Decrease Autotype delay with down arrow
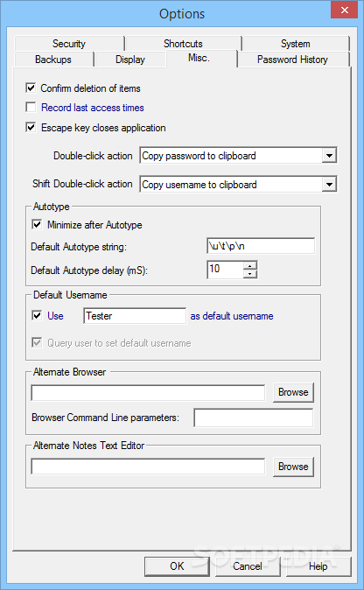Screen dimensions: 364x590 click(x=250, y=274)
